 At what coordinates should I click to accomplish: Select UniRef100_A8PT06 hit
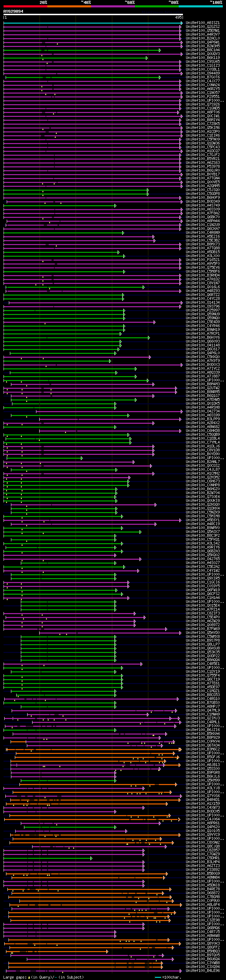[202, 112]
